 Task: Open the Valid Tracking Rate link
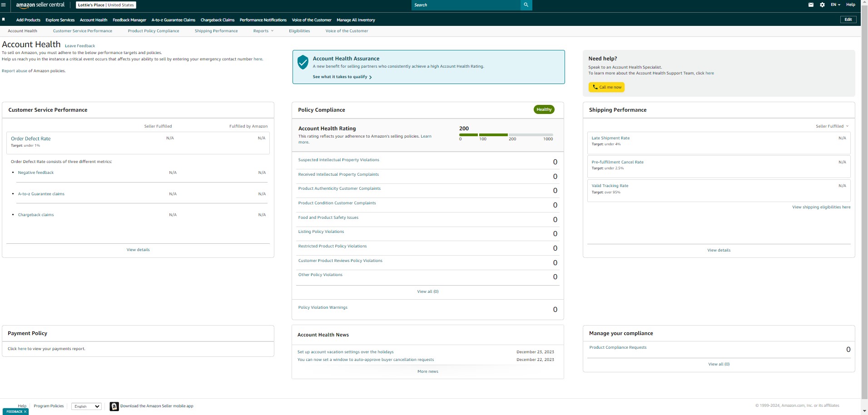610,186
